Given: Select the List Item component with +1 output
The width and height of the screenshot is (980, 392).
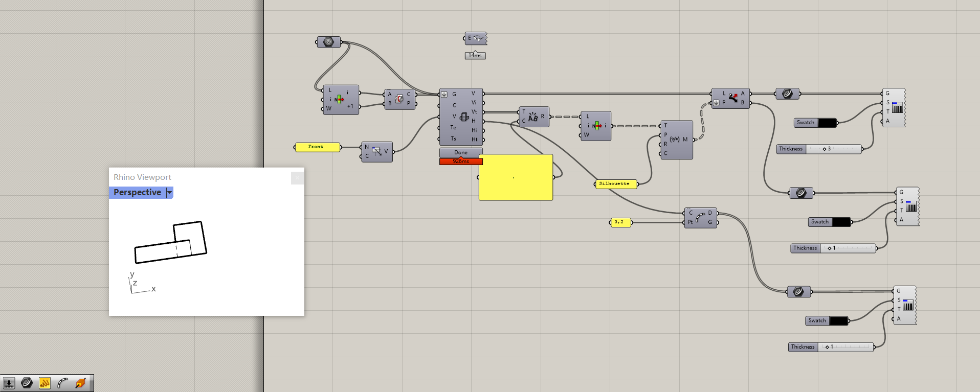Looking at the screenshot, I should (341, 100).
